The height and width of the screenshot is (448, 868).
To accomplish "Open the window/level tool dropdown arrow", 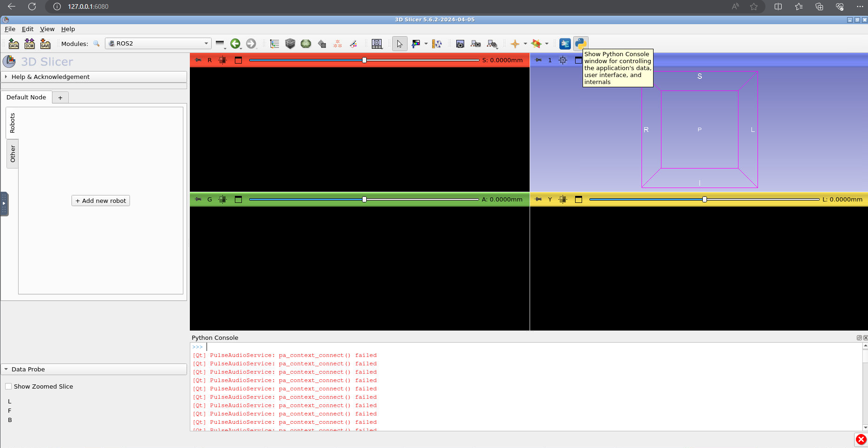I will click(x=426, y=44).
